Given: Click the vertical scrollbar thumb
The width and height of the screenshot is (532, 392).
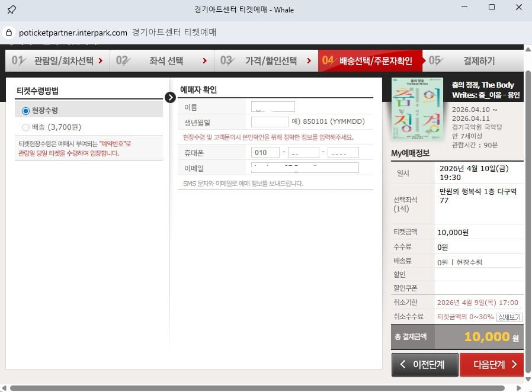Looking at the screenshot, I should [x=528, y=222].
